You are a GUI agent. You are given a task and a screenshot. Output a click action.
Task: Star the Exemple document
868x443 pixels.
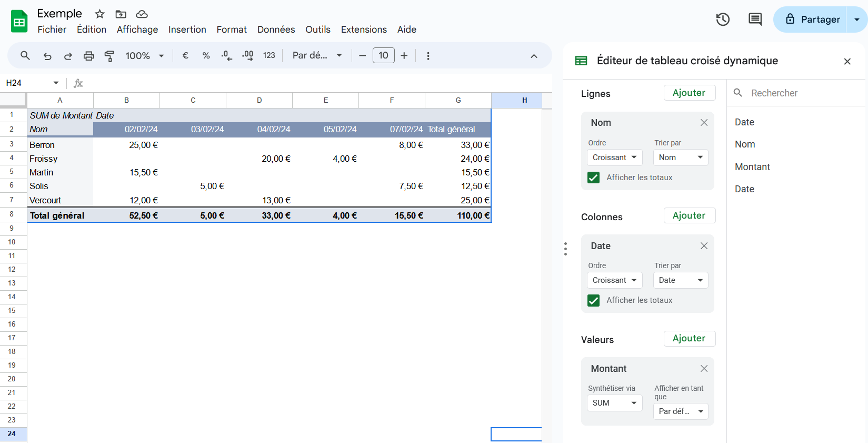pyautogui.click(x=99, y=14)
